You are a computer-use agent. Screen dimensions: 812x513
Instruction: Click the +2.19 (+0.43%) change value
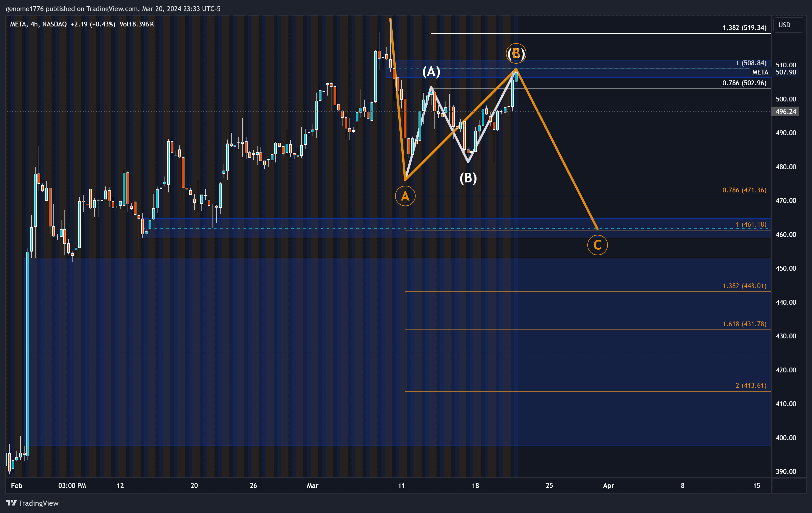click(x=93, y=24)
